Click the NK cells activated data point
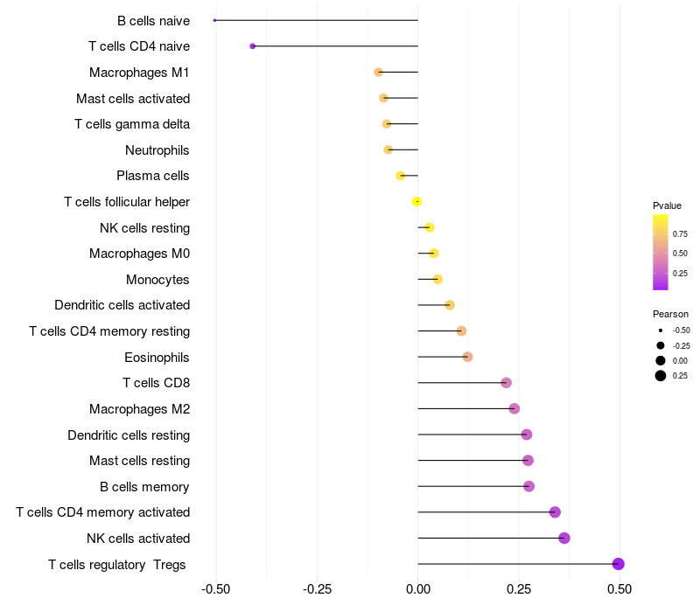This screenshot has width=700, height=612. (564, 538)
